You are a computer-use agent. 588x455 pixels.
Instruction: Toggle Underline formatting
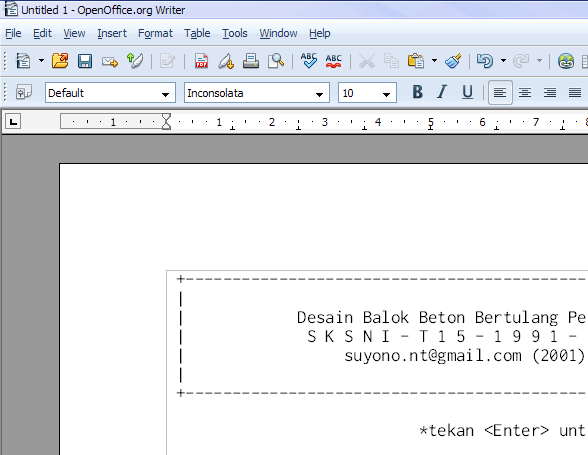[x=467, y=92]
